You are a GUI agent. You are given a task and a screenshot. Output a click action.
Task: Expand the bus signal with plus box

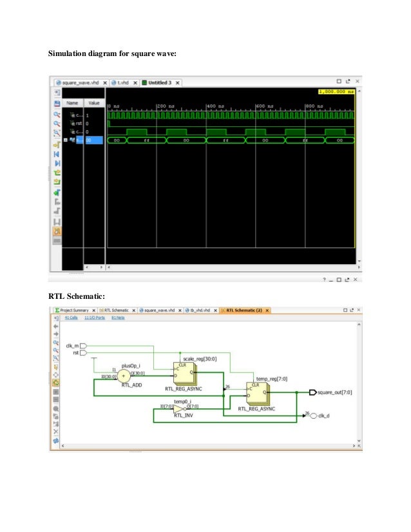pos(66,140)
